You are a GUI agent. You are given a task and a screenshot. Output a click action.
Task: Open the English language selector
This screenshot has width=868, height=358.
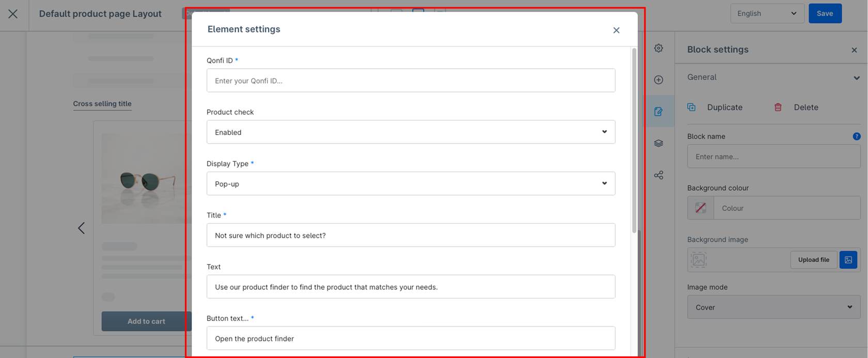tap(767, 13)
